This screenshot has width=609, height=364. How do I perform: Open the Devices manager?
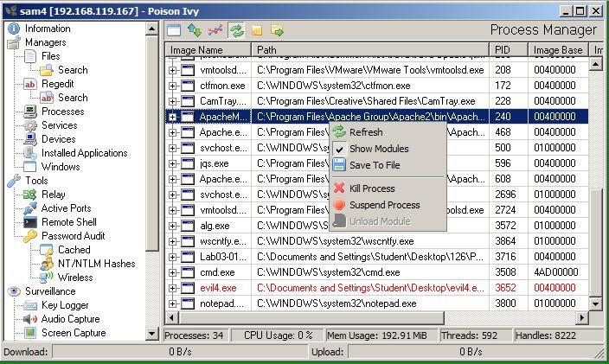pyautogui.click(x=58, y=139)
